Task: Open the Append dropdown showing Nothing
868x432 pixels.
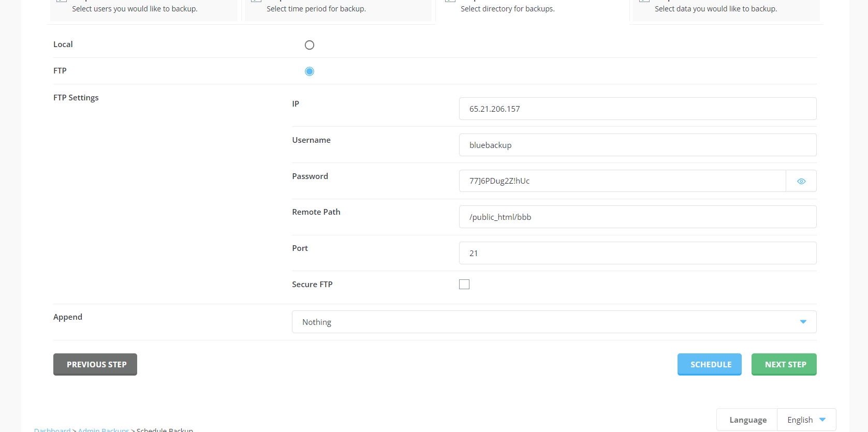Action: 553,322
